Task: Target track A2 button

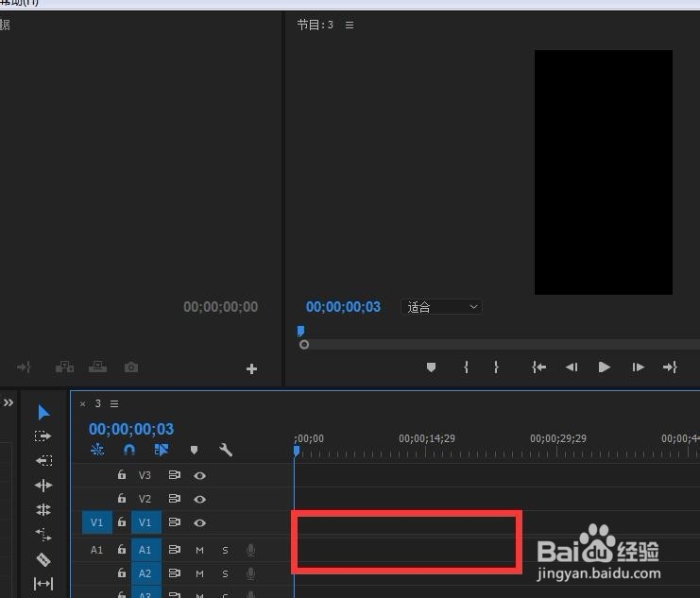Action: coord(146,573)
